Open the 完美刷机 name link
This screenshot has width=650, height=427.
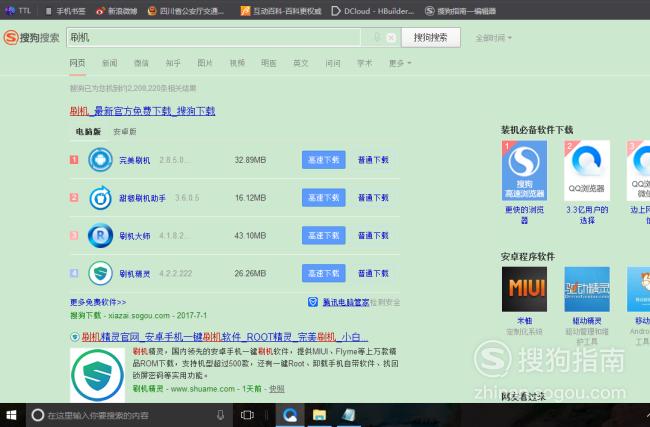click(x=135, y=160)
